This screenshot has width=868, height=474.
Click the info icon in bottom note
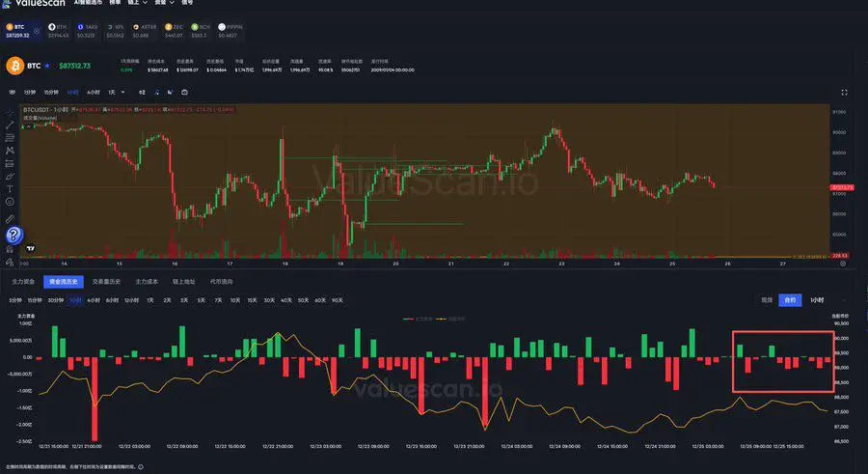click(141, 467)
